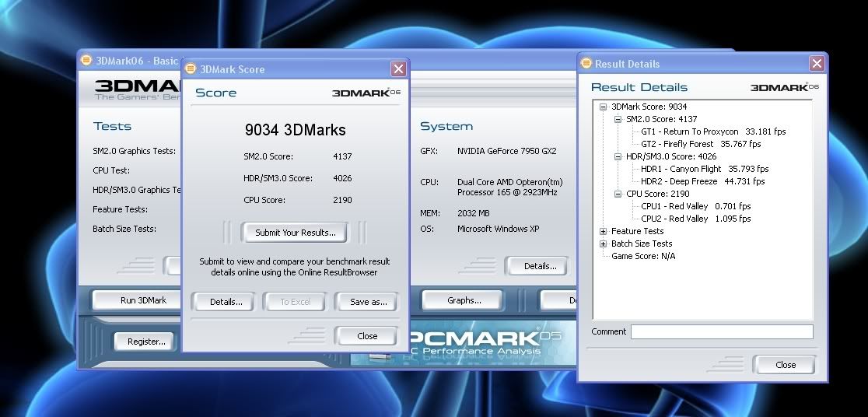The height and width of the screenshot is (417, 868).
Task: Click the 3DMark Score title bar icon
Action: [191, 68]
